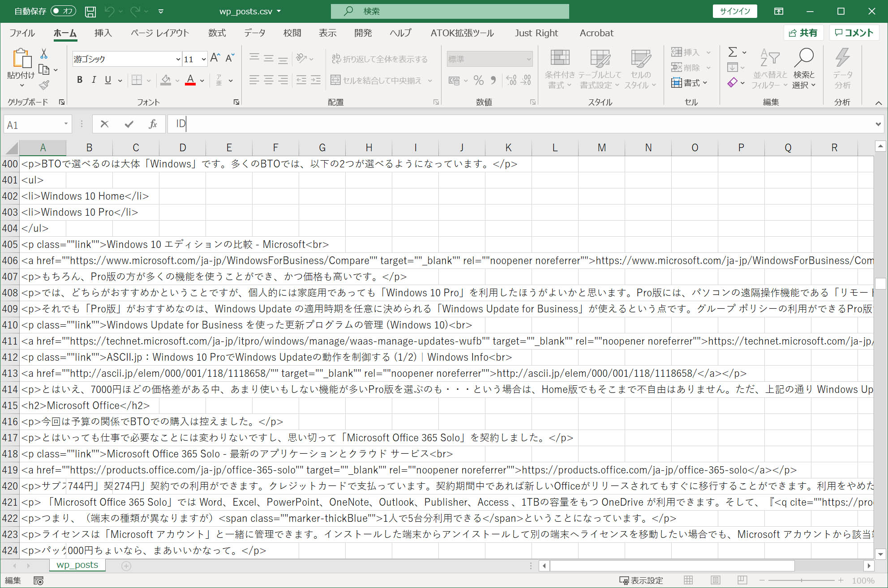Collapse the ribbon with the chevron
This screenshot has height=588, width=888.
click(x=879, y=103)
